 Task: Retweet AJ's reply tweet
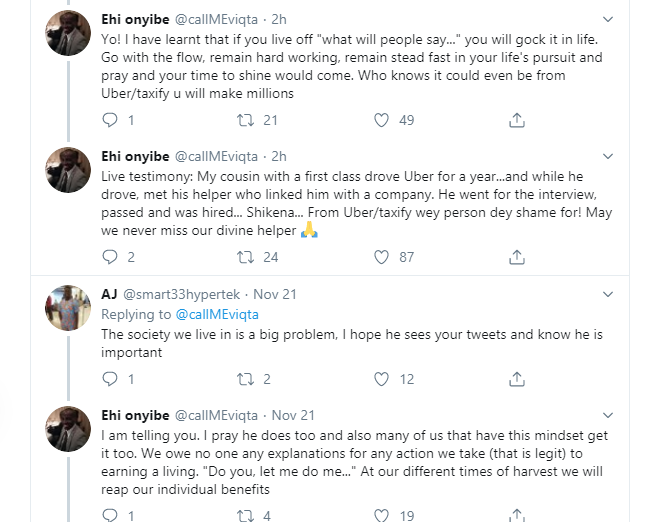click(245, 379)
